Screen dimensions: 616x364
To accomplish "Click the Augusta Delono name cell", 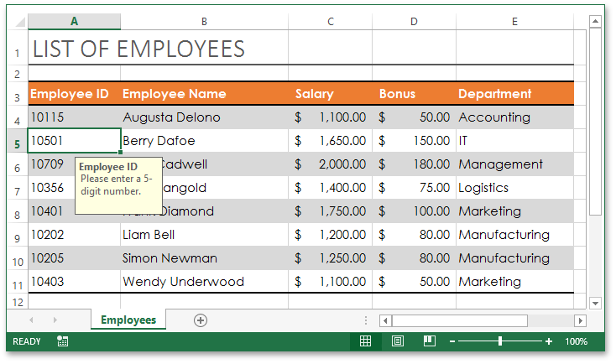I will point(204,117).
